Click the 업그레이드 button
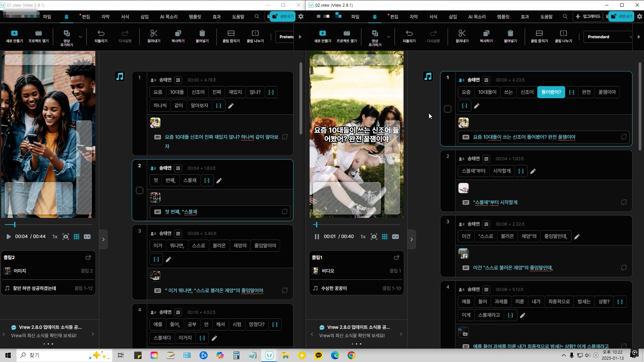This screenshot has width=644, height=362. 588,16
